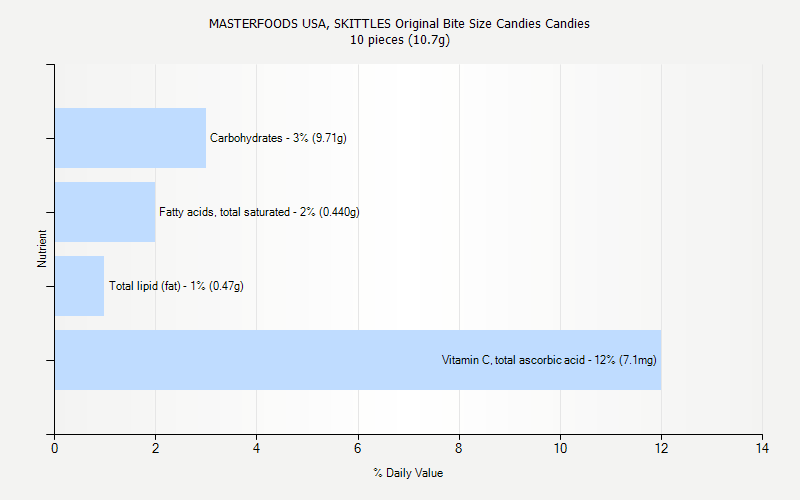
Task: Click the x-axis tick label 0
Action: point(54,448)
